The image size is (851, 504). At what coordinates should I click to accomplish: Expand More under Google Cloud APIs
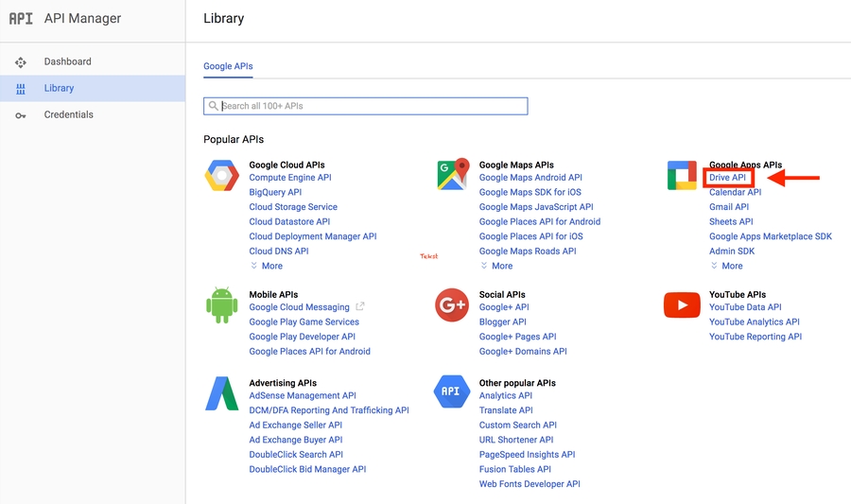coord(267,266)
